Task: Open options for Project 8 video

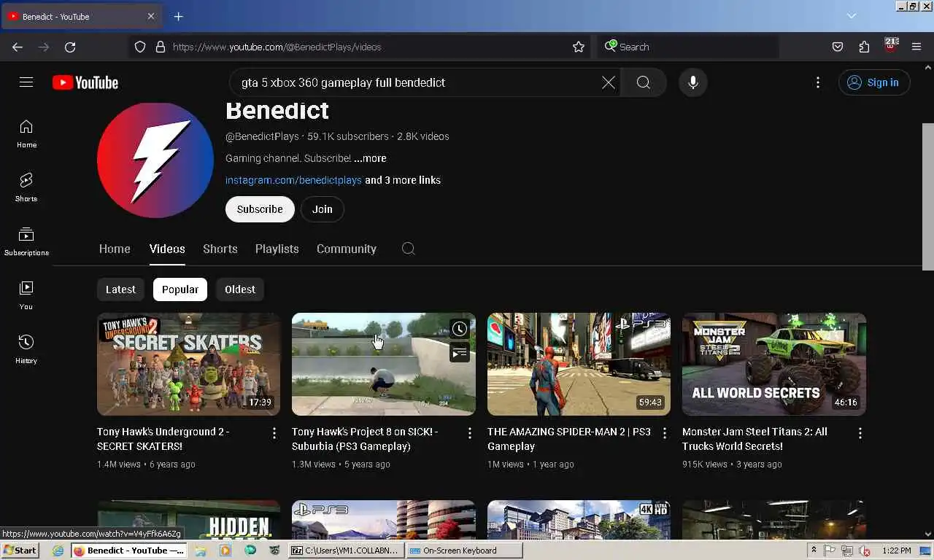Action: tap(470, 433)
